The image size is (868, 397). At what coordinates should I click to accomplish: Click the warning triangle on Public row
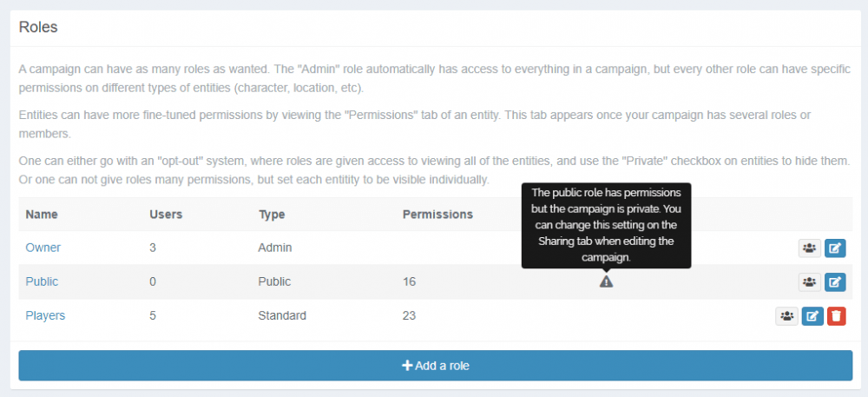click(x=606, y=281)
